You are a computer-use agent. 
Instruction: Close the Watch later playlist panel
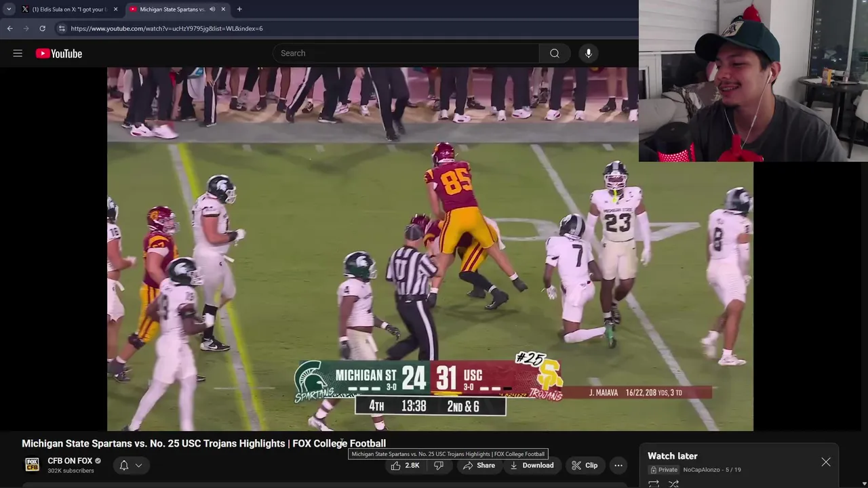[826, 462]
